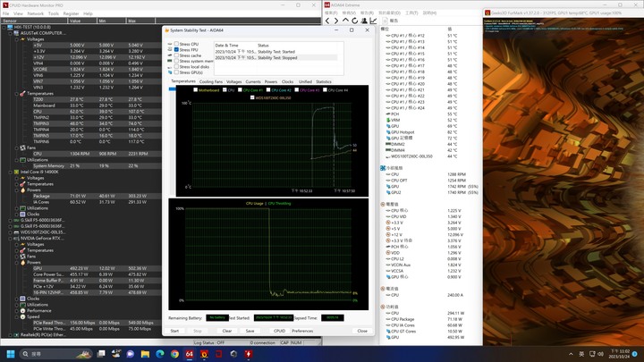Open the Windows Start menu

click(11, 354)
